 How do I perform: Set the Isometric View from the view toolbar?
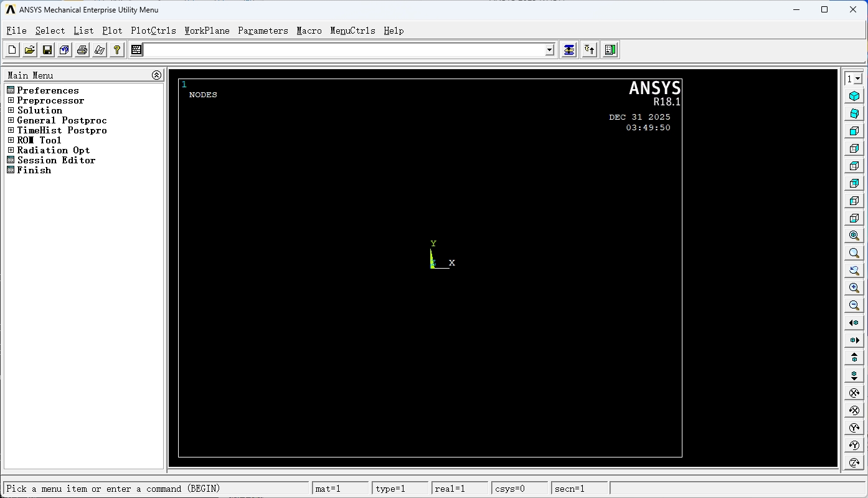click(854, 96)
